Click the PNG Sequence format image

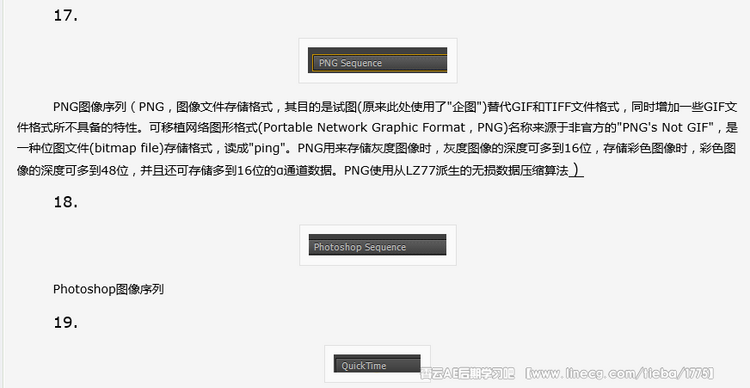pyautogui.click(x=377, y=60)
